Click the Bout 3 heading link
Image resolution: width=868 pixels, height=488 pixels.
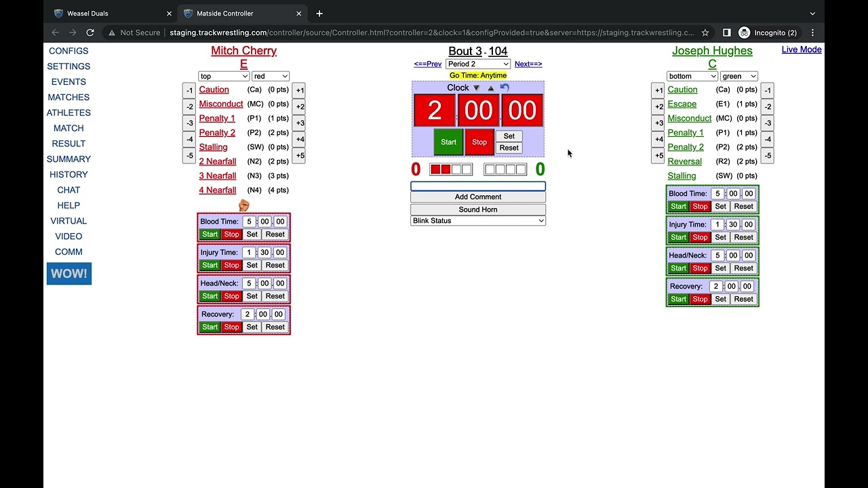465,51
